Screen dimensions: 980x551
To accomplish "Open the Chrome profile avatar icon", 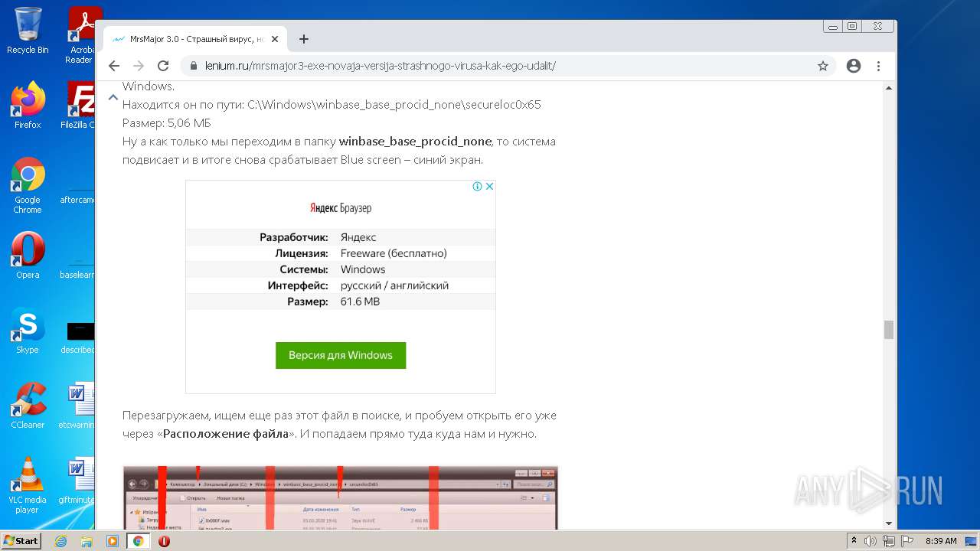I will 854,66.
